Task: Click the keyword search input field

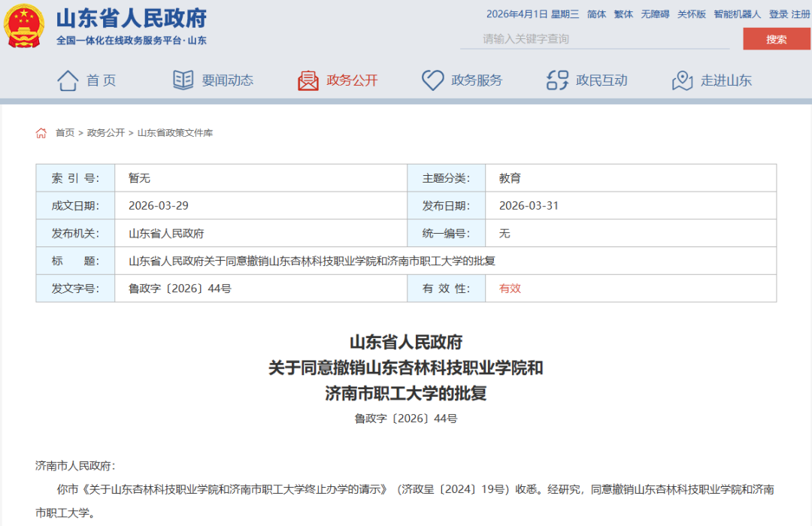Action: (594, 38)
